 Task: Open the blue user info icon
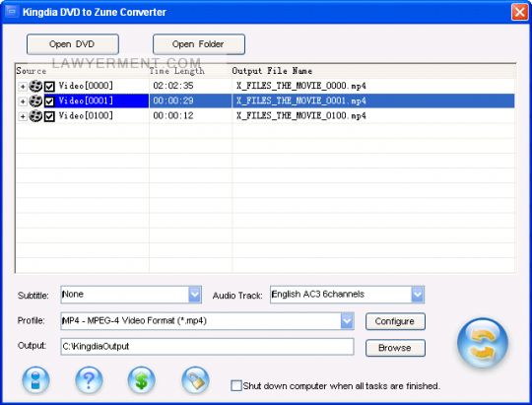click(x=35, y=380)
